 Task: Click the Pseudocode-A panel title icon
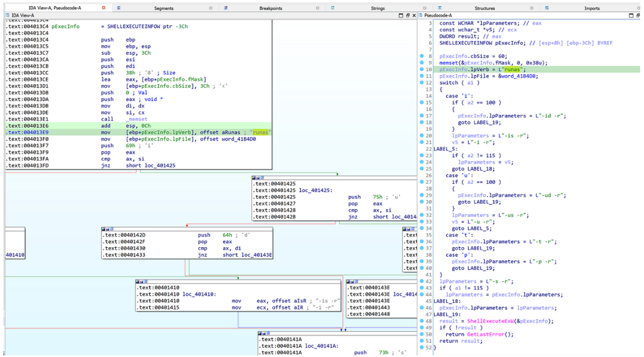421,16
